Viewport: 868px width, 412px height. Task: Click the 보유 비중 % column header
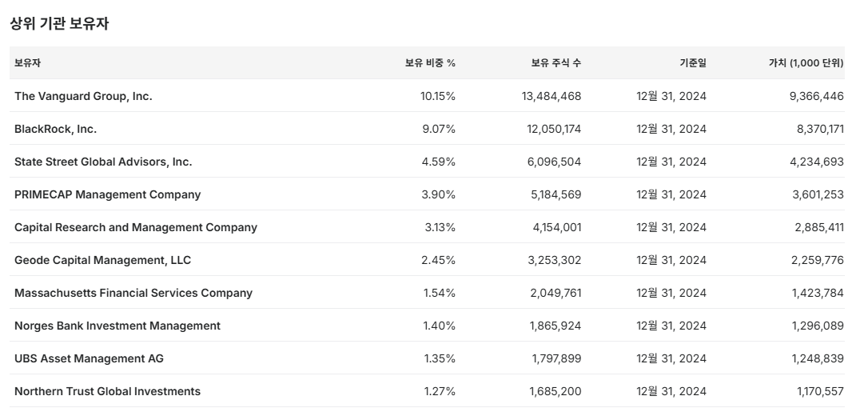click(x=430, y=63)
